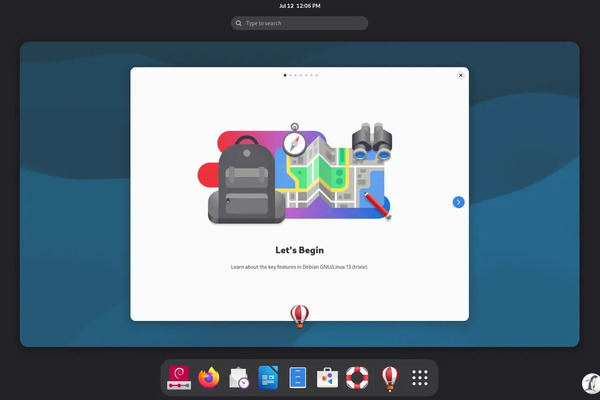Open Evolution mail from the dock
This screenshot has height=400, width=600.
point(239,378)
